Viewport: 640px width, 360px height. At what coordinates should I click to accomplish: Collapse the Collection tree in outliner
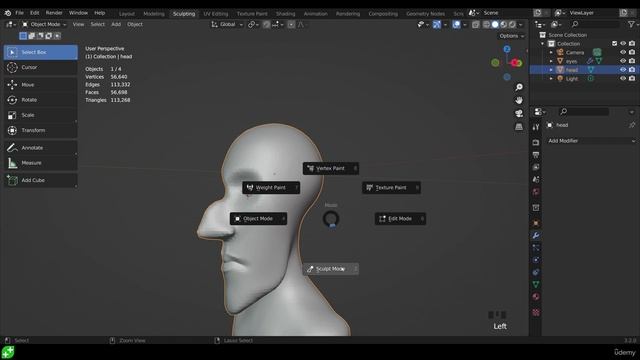click(543, 44)
